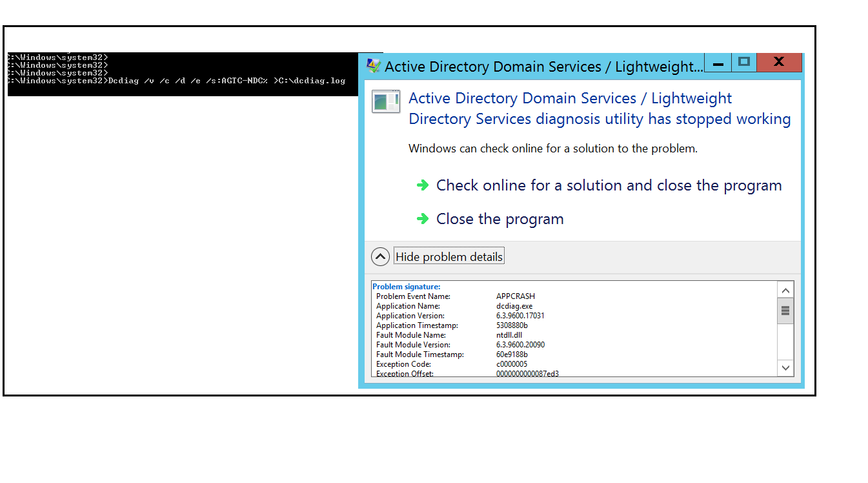This screenshot has height=483, width=868.
Task: Click the green arrow beside Check online option
Action: point(423,185)
